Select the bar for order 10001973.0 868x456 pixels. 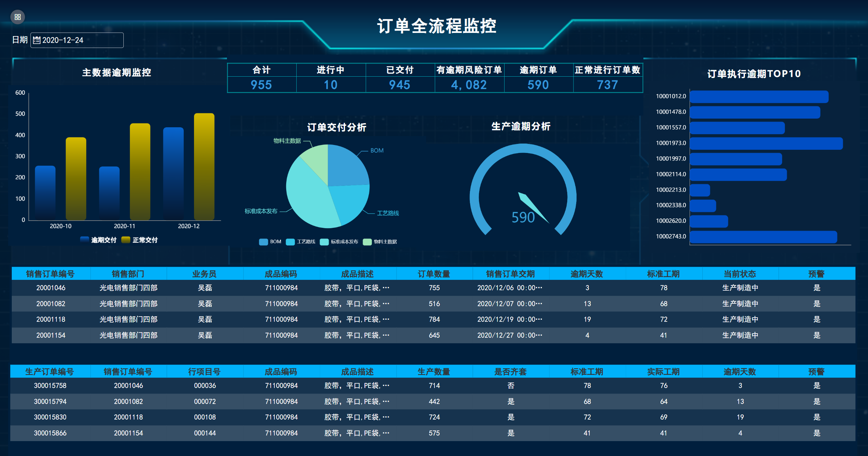(766, 144)
